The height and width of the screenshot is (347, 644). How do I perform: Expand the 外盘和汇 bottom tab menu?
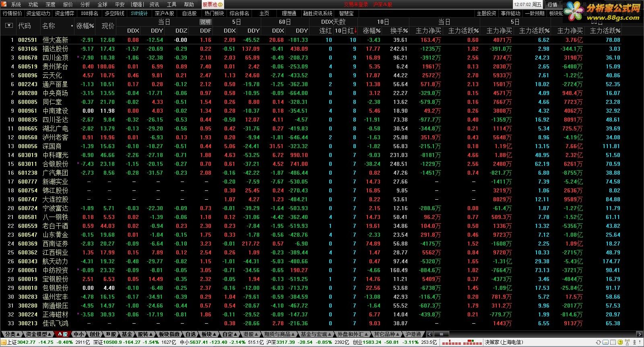pos(352,334)
